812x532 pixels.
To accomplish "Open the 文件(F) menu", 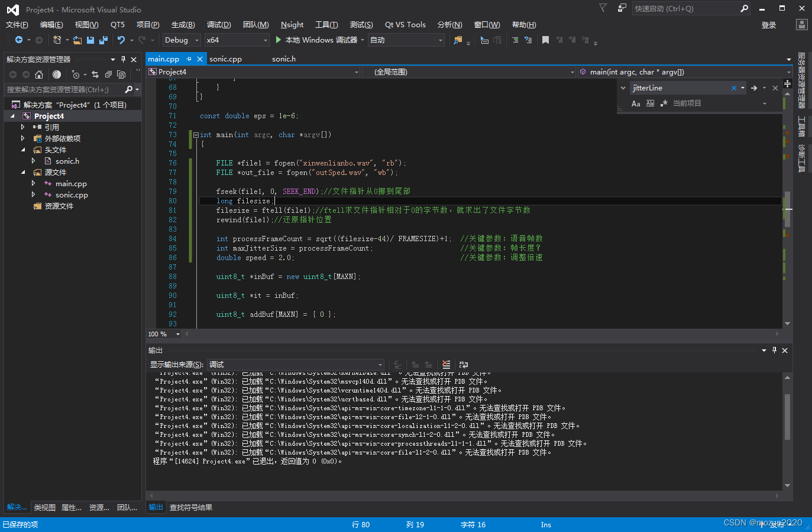I will [17, 25].
